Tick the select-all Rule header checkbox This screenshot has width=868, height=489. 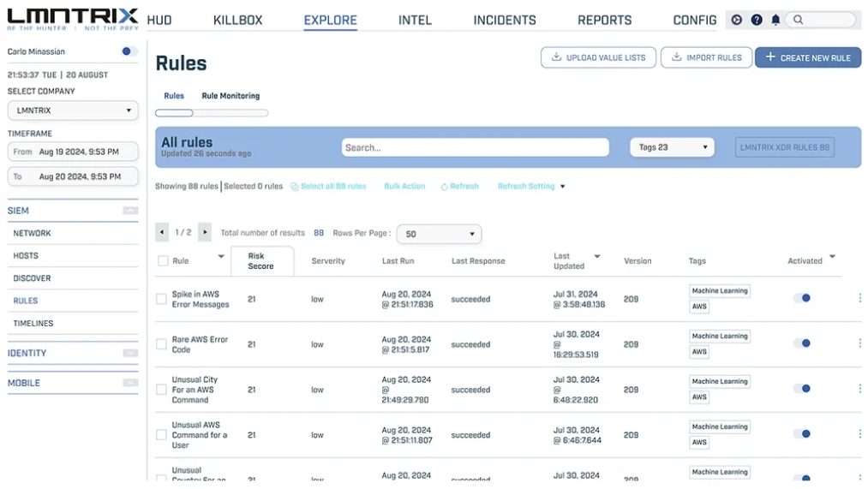click(x=163, y=261)
